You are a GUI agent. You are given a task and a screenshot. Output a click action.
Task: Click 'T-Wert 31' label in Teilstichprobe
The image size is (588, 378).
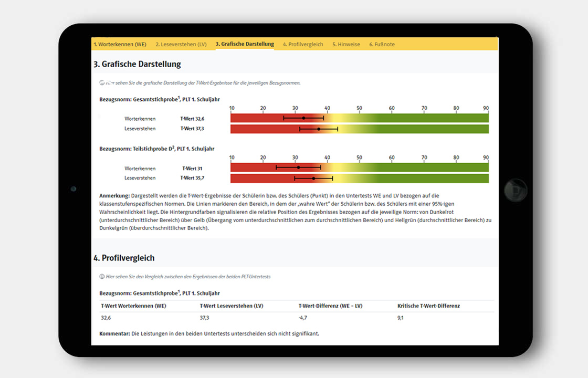tap(192, 169)
